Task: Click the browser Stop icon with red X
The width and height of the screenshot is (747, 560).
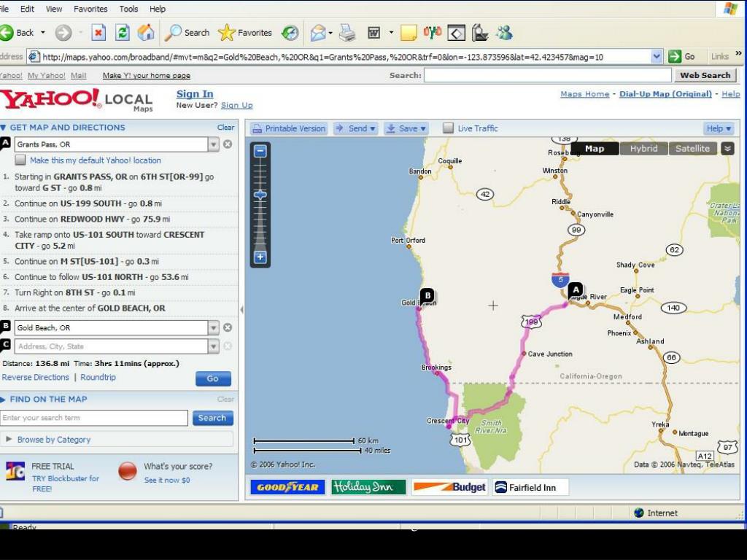Action: pos(98,33)
